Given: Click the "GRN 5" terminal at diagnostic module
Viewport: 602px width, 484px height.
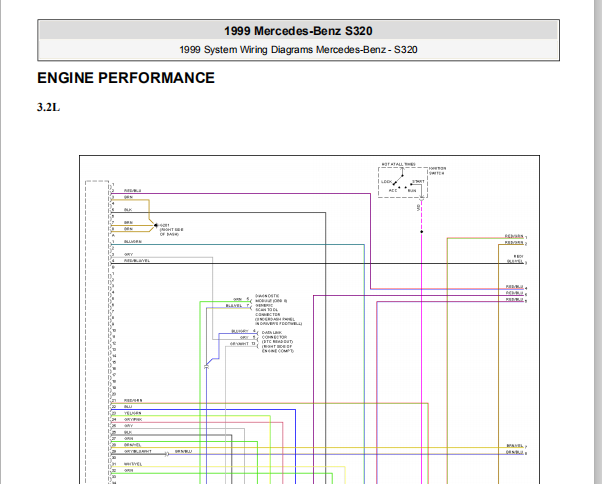Looking at the screenshot, I should click(241, 299).
